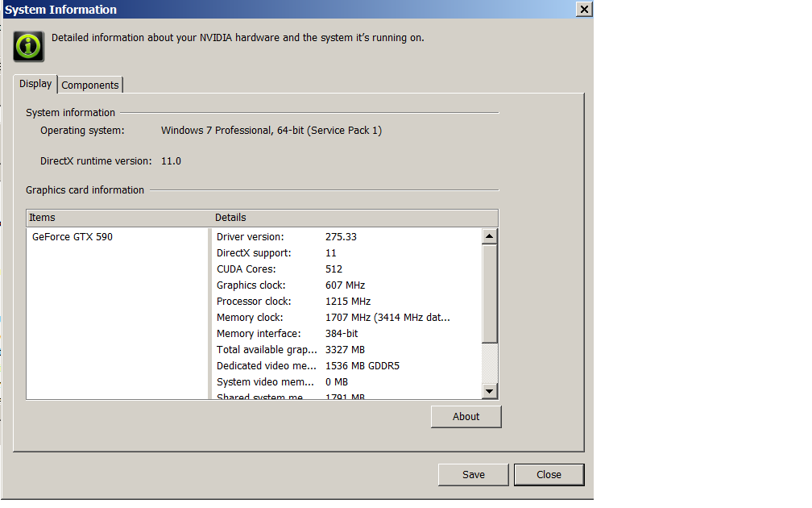Click the Details column header
Image resolution: width=812 pixels, height=508 pixels.
355,218
